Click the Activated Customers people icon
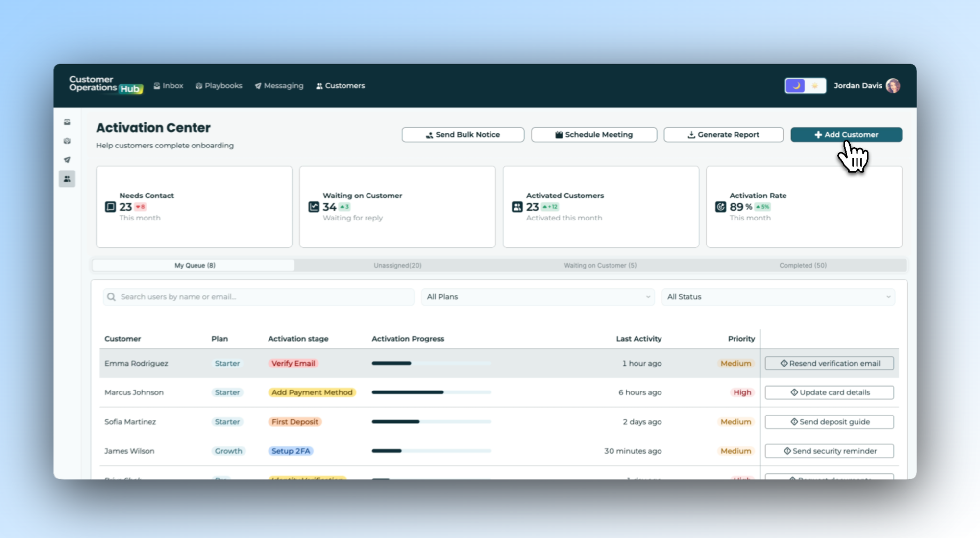Image resolution: width=980 pixels, height=538 pixels. [517, 207]
